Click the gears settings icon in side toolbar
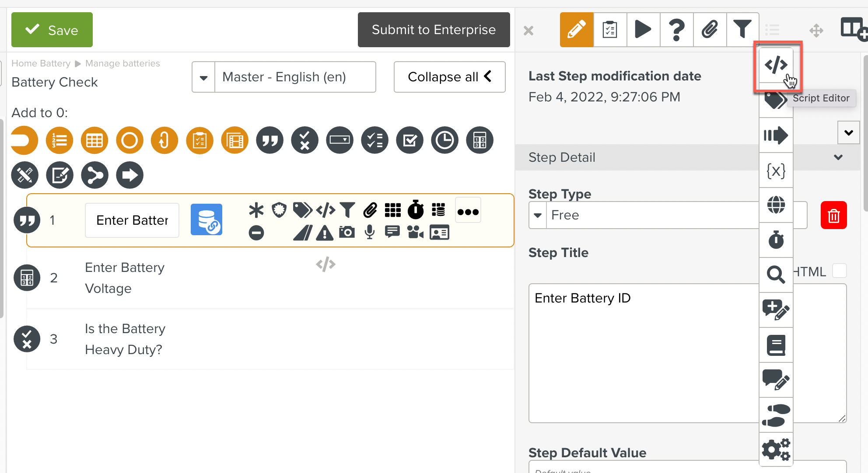Viewport: 868px width, 473px height. [x=776, y=449]
